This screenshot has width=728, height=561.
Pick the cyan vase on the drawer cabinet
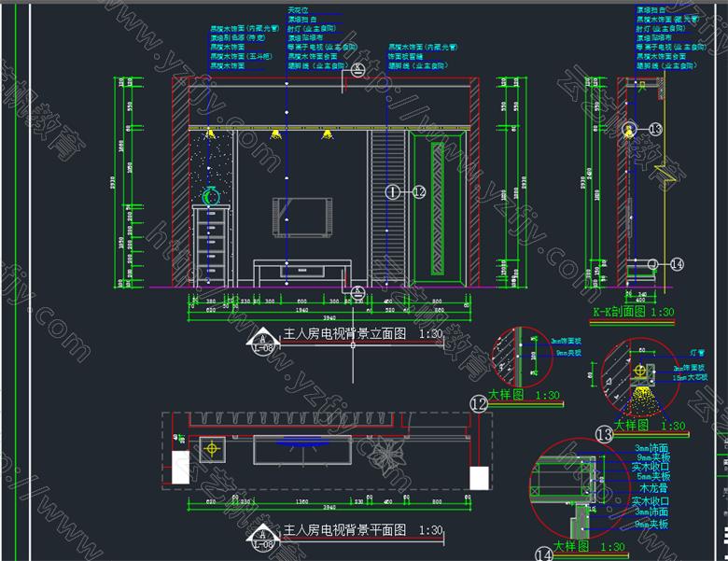tap(211, 196)
